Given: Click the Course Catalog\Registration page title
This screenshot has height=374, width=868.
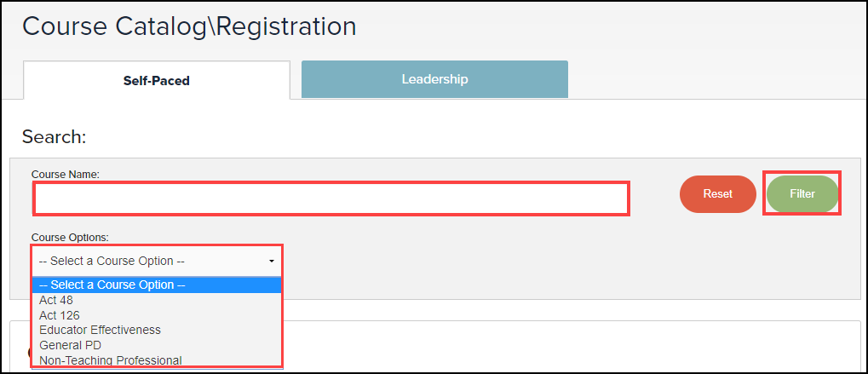Looking at the screenshot, I should [x=189, y=26].
